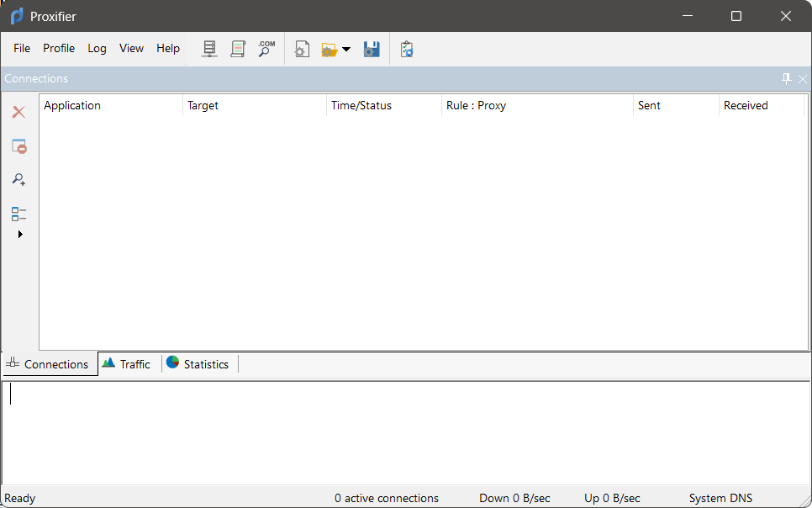The image size is (812, 508).
Task: Sort by Application column header
Action: click(x=111, y=105)
